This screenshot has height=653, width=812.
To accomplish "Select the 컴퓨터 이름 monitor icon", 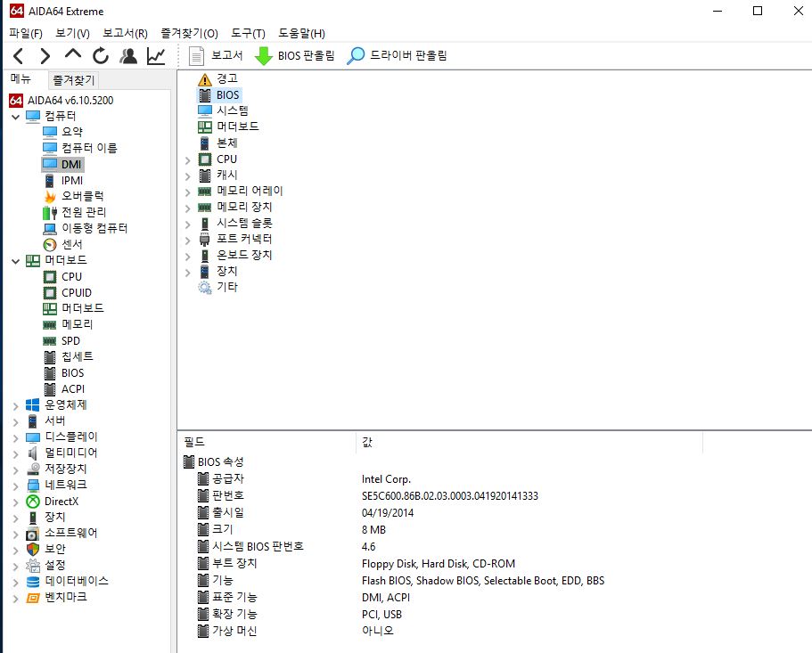I will (50, 149).
